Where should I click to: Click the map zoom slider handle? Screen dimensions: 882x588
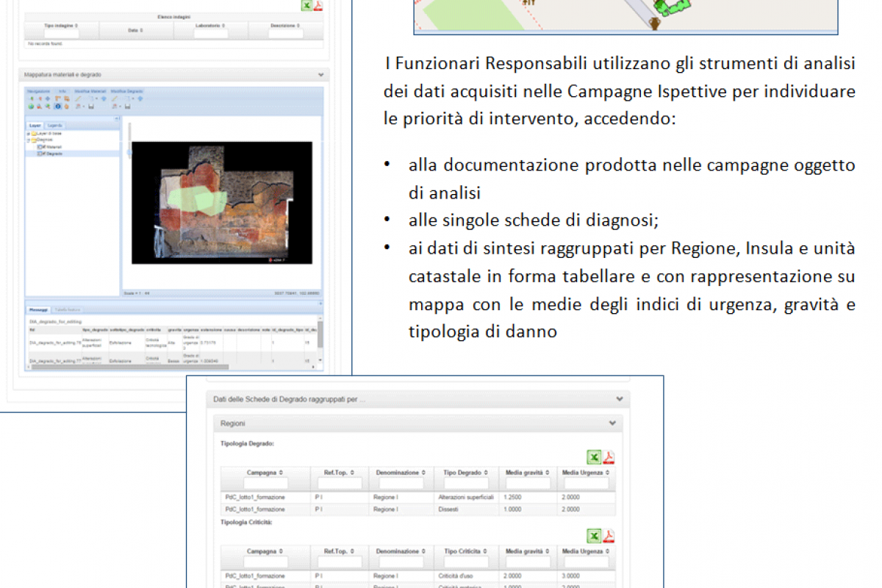[x=129, y=152]
